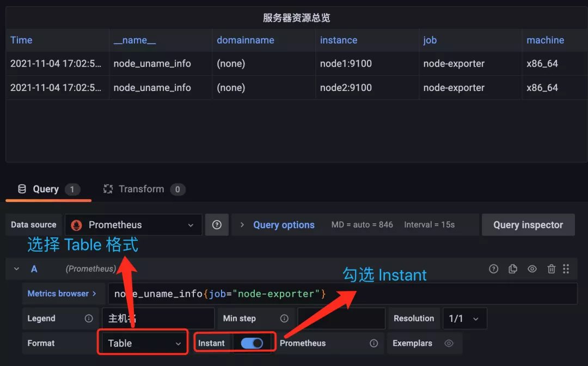This screenshot has width=588, height=366.
Task: Click the Min step input field
Action: tap(341, 319)
